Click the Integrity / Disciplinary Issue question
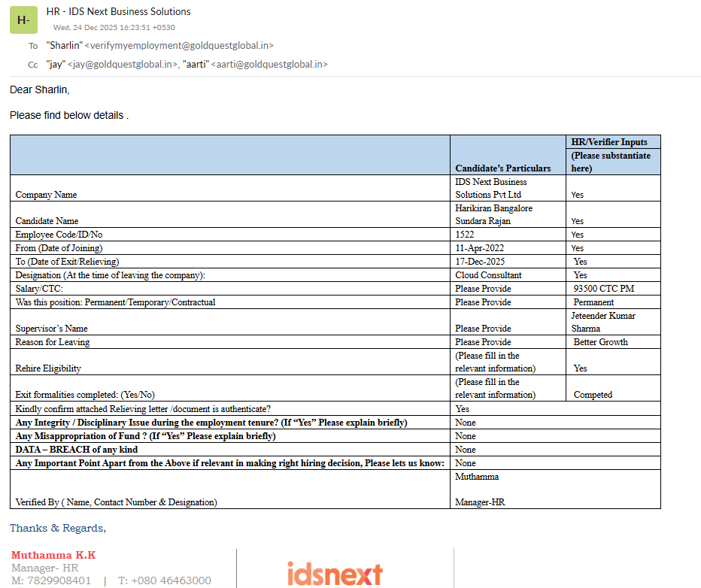Viewport: 701px width, 588px height. click(211, 423)
